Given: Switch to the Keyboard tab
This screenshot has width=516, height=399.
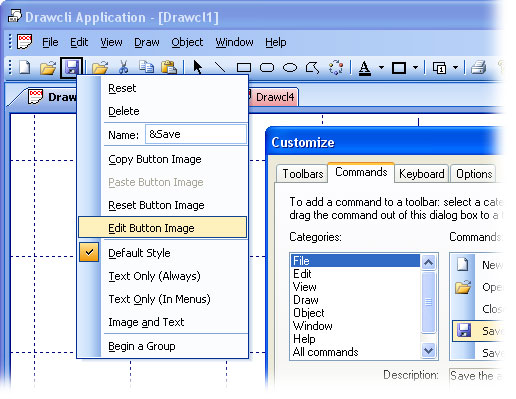Looking at the screenshot, I should point(422,174).
